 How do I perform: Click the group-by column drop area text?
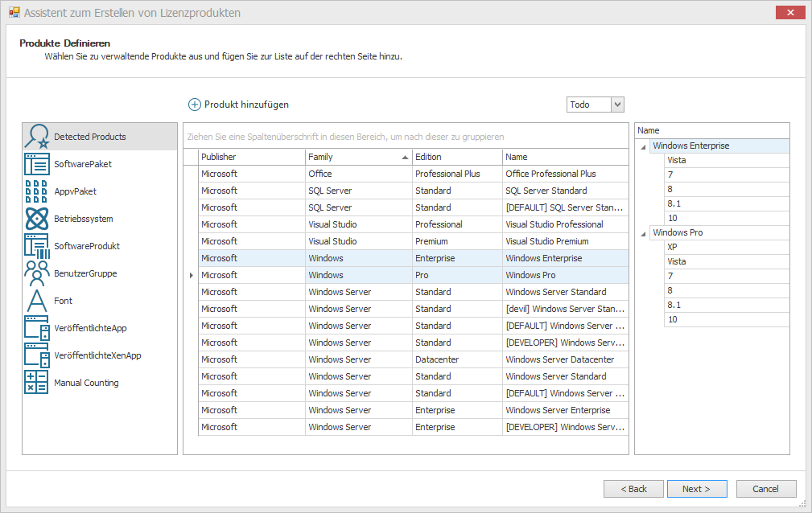pyautogui.click(x=345, y=137)
